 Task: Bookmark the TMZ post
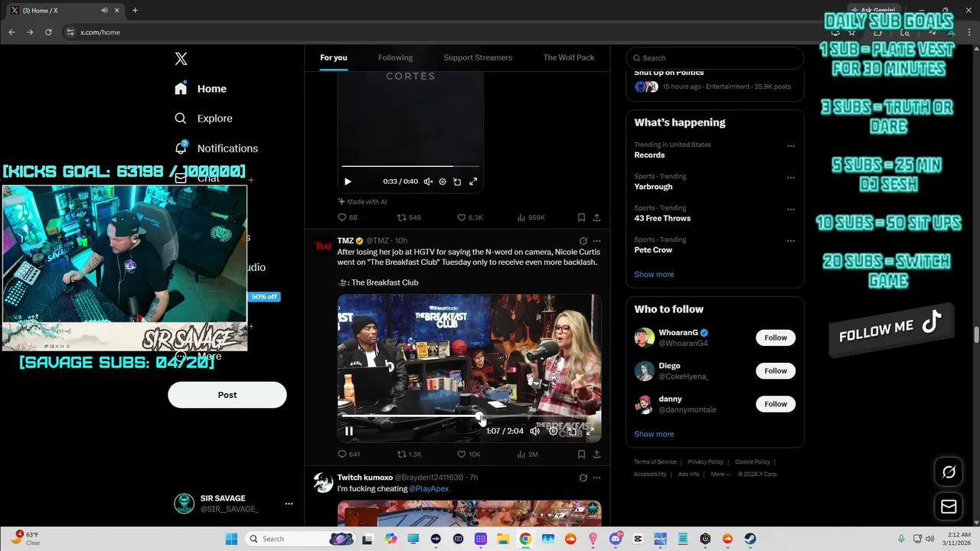pos(581,454)
